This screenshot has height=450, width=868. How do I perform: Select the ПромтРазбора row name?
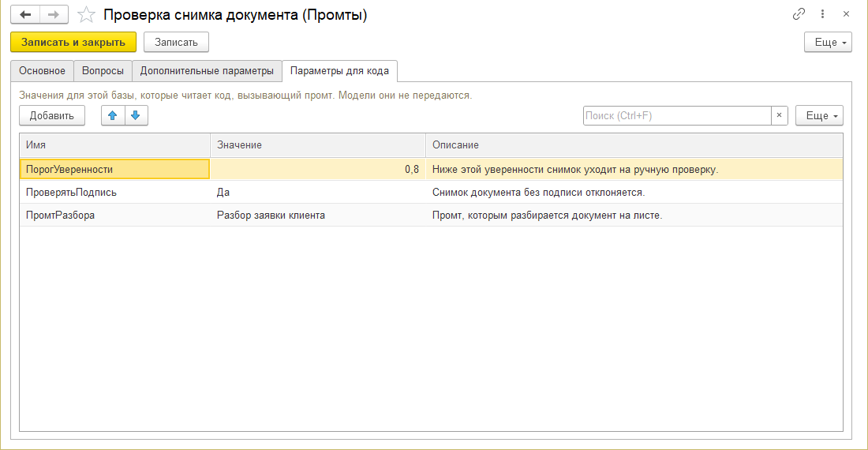pyautogui.click(x=114, y=216)
